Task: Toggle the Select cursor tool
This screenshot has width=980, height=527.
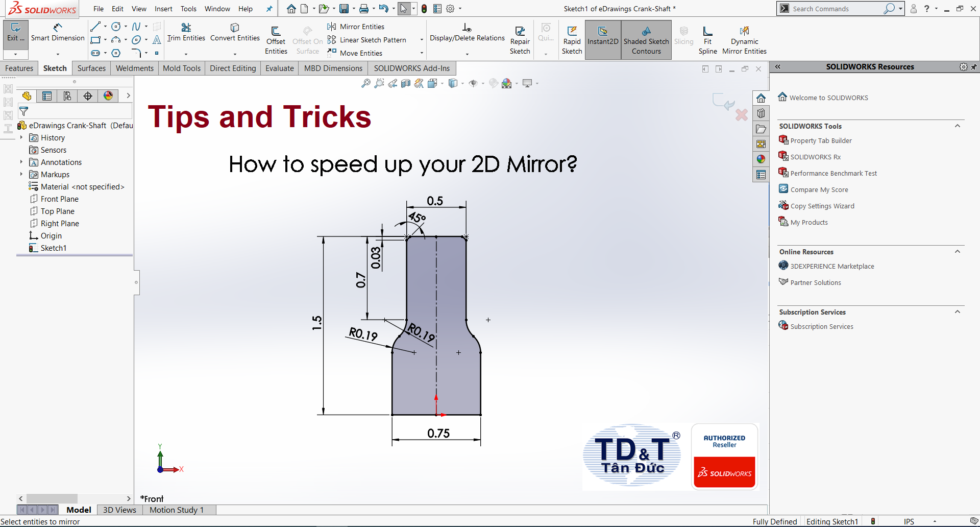Action: click(404, 9)
